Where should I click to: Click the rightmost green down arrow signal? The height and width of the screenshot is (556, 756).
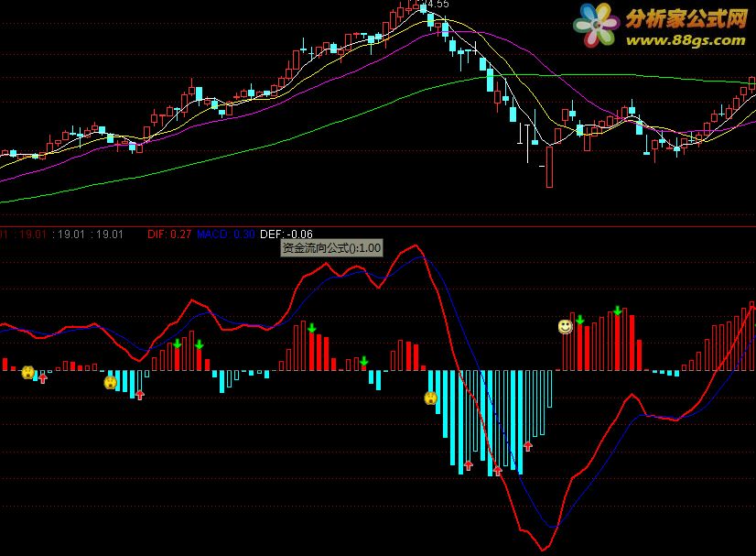tap(618, 311)
